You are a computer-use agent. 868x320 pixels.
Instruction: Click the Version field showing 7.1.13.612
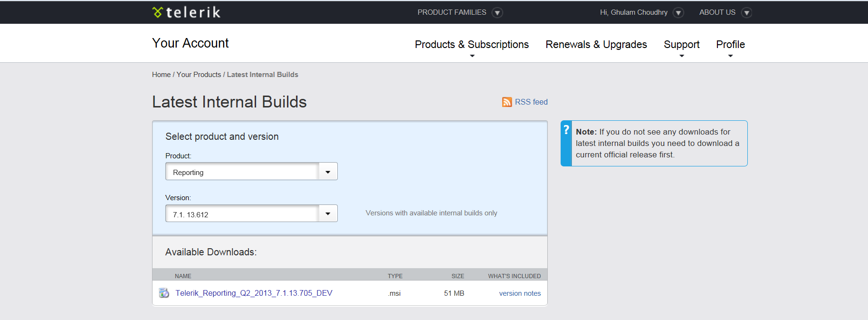(x=241, y=214)
